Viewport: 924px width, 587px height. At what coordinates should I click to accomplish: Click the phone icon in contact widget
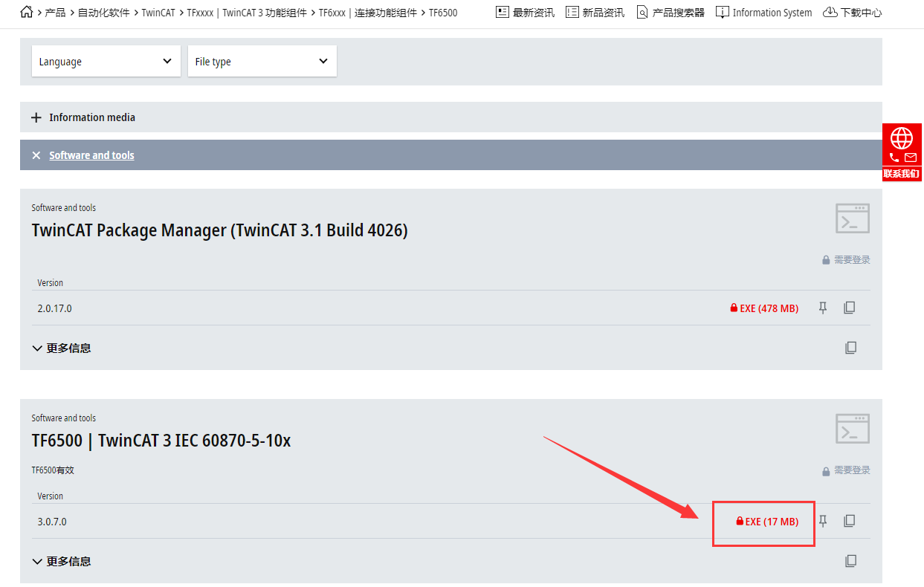(894, 158)
